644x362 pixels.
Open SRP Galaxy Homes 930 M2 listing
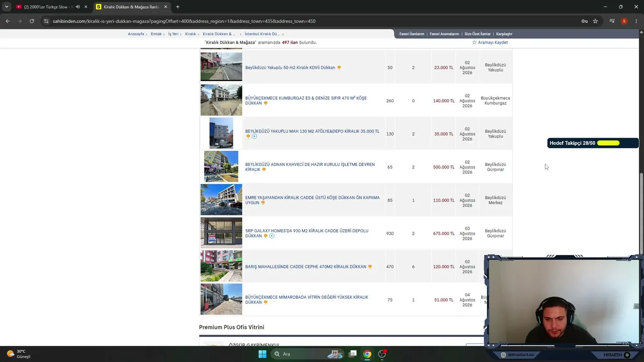click(x=307, y=233)
